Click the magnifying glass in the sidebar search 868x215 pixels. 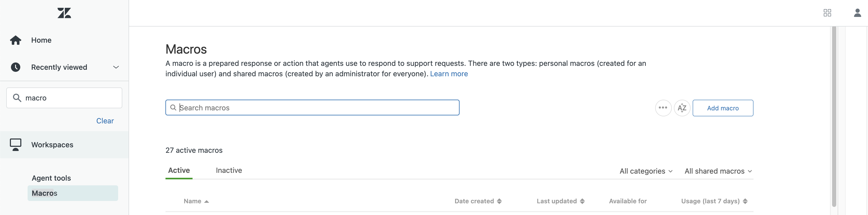[x=17, y=98]
